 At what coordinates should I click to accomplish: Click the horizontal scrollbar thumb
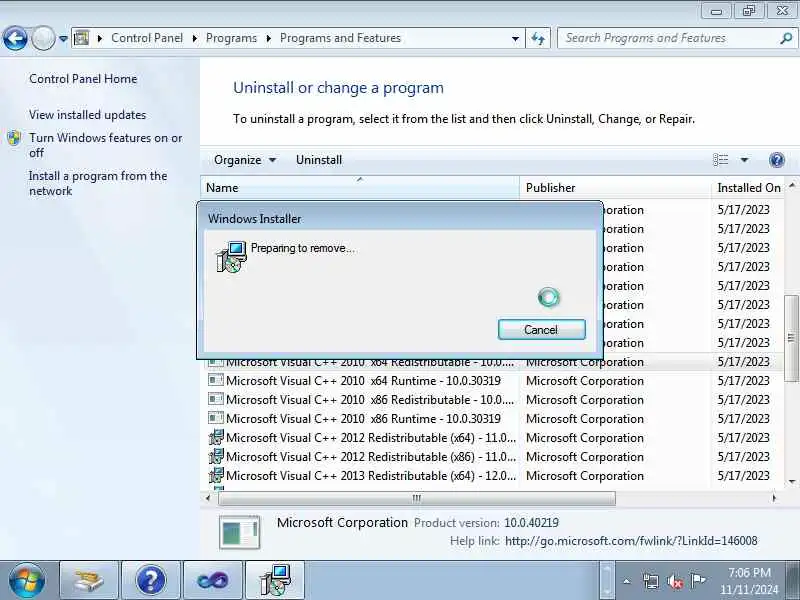[417, 498]
